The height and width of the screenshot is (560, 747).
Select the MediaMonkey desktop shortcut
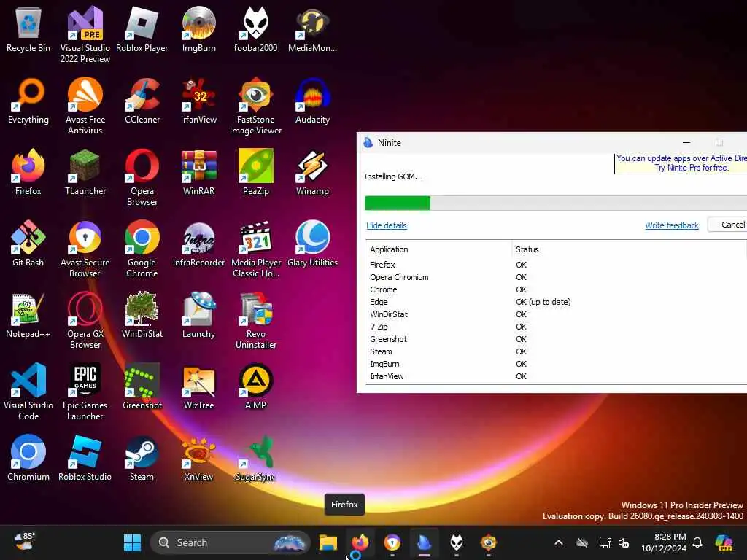coord(312,29)
